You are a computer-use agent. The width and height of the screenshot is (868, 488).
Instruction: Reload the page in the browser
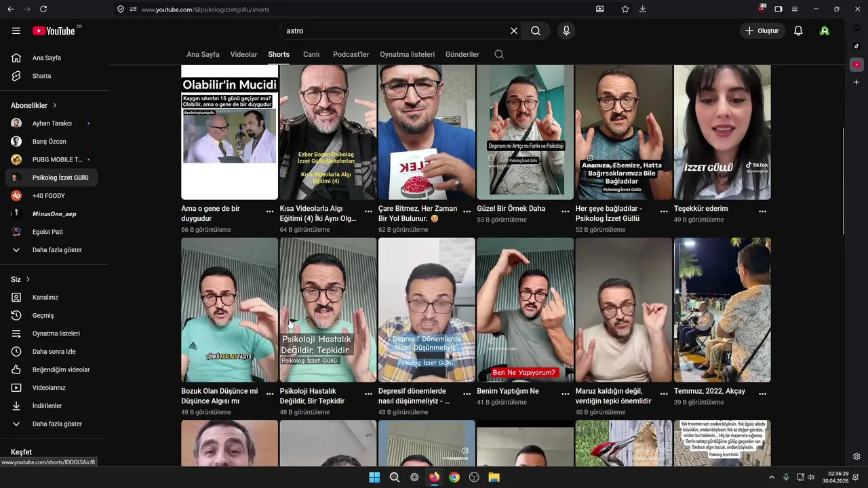pos(43,9)
